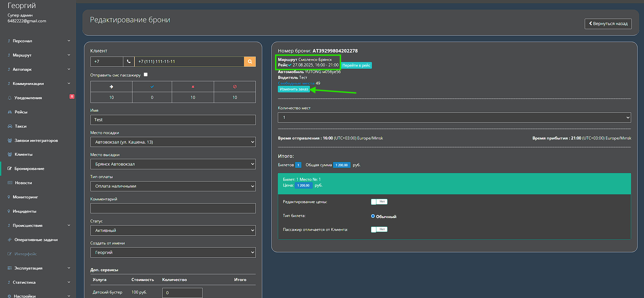Toggle passenger differs from client switch
Image resolution: width=644 pixels, height=298 pixels.
379,230
